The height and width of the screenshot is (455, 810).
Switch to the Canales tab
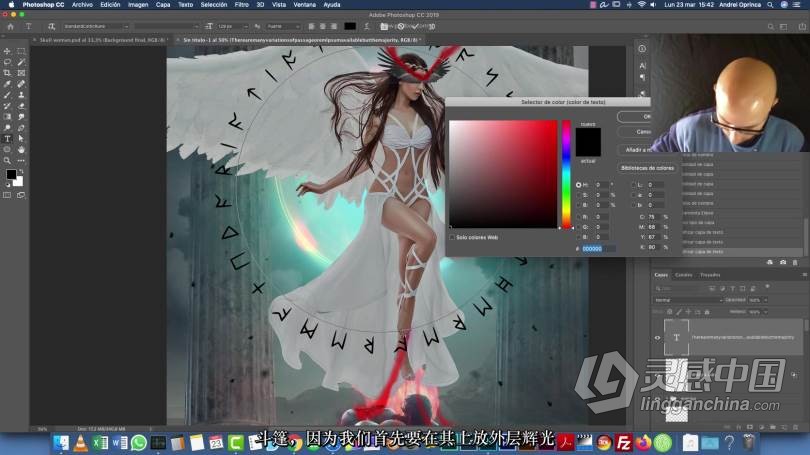683,275
